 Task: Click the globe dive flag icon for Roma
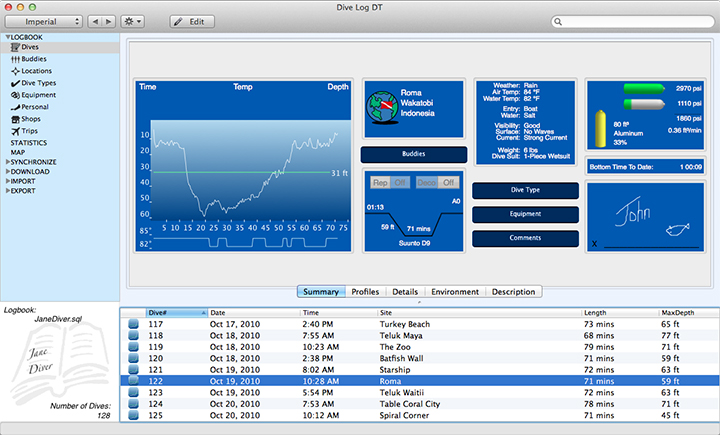click(x=381, y=104)
